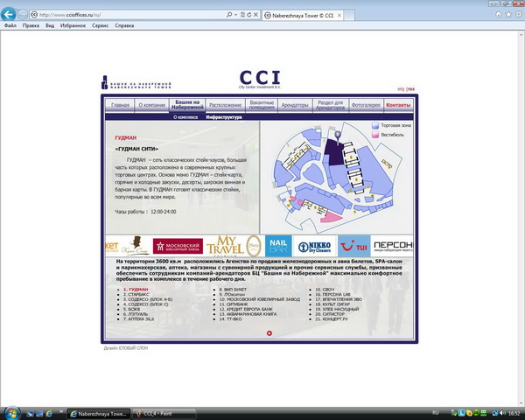The width and height of the screenshot is (525, 420).
Task: Click the browser forward arrow button
Action: point(23,15)
